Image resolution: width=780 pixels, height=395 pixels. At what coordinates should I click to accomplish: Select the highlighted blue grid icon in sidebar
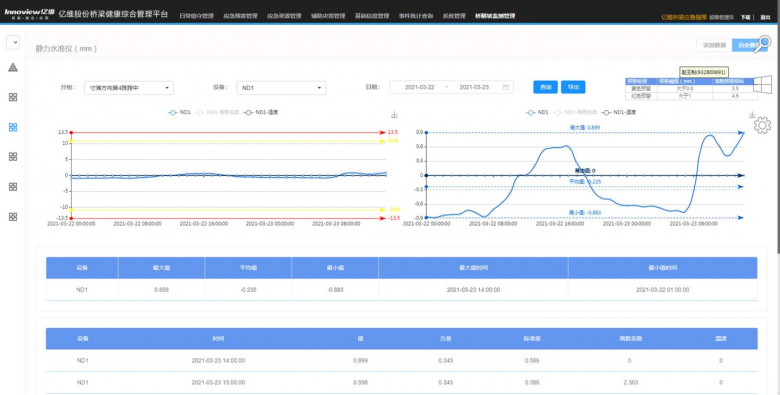pos(13,127)
